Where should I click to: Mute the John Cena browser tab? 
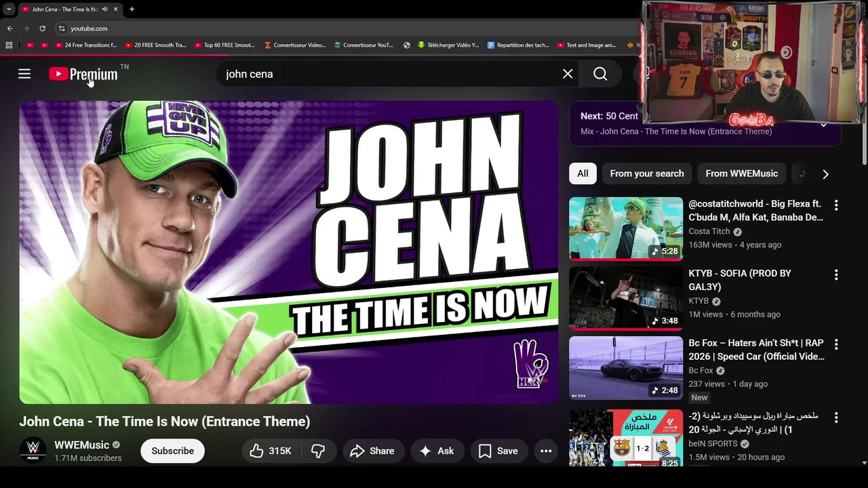pyautogui.click(x=104, y=9)
